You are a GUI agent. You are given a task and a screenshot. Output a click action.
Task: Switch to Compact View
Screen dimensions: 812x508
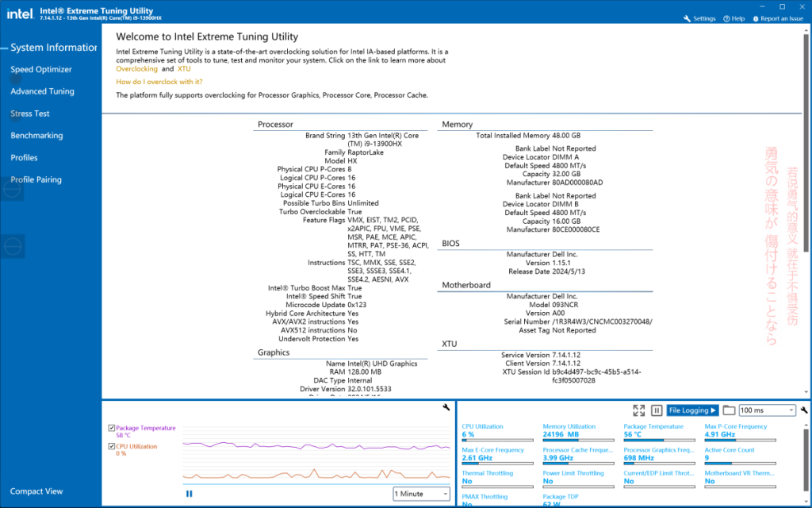(36, 491)
